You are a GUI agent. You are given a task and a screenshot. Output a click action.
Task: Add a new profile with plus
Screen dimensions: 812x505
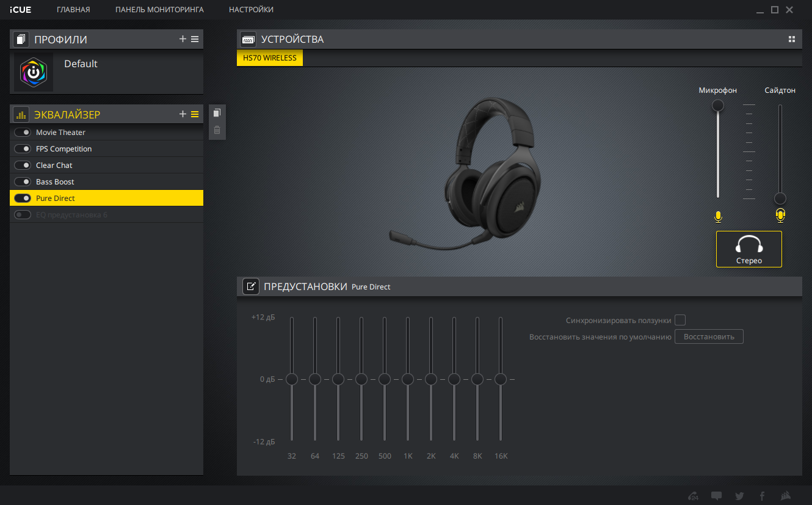[183, 39]
